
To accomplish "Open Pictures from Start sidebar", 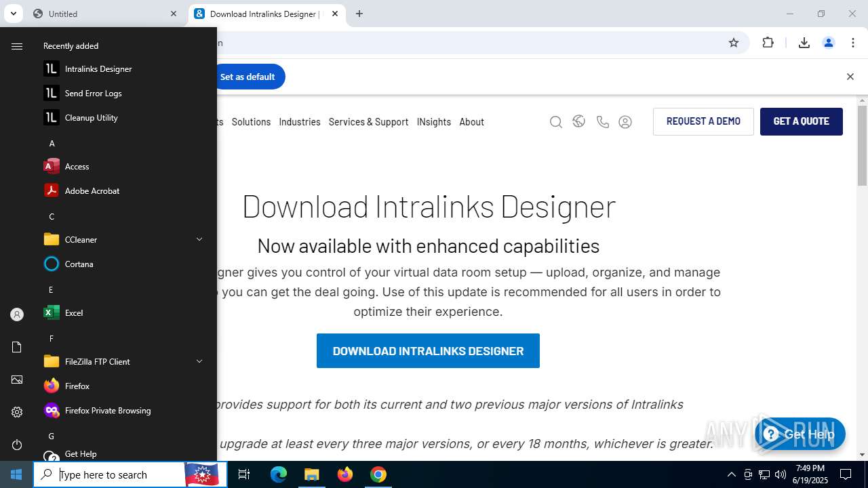I will tap(17, 380).
